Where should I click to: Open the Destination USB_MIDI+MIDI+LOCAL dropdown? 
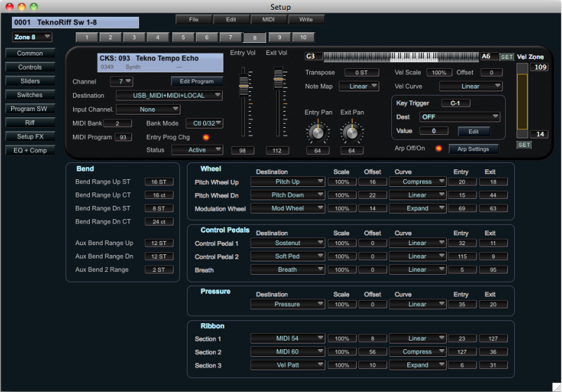169,96
